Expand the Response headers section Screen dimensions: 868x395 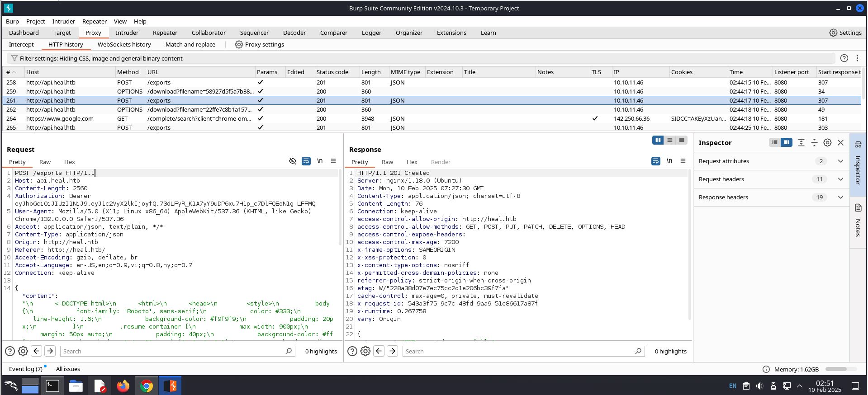coord(840,197)
